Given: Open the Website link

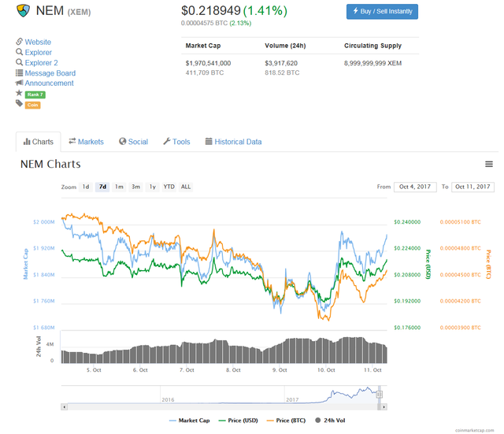Looking at the screenshot, I should (38, 42).
